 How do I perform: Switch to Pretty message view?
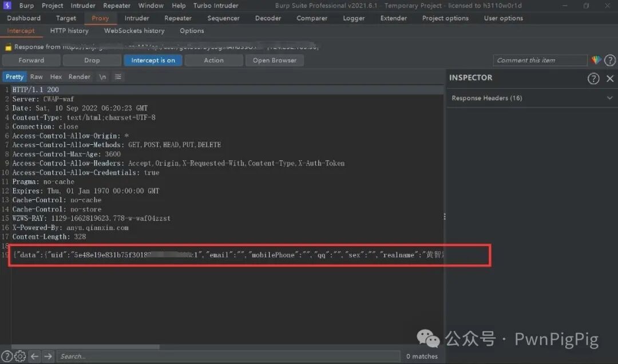tap(14, 77)
